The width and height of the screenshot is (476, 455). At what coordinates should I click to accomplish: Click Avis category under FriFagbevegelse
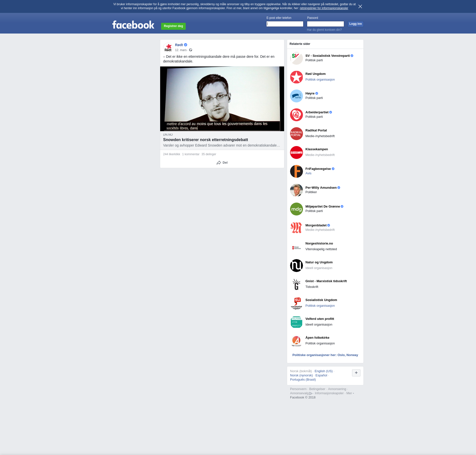[x=308, y=173]
